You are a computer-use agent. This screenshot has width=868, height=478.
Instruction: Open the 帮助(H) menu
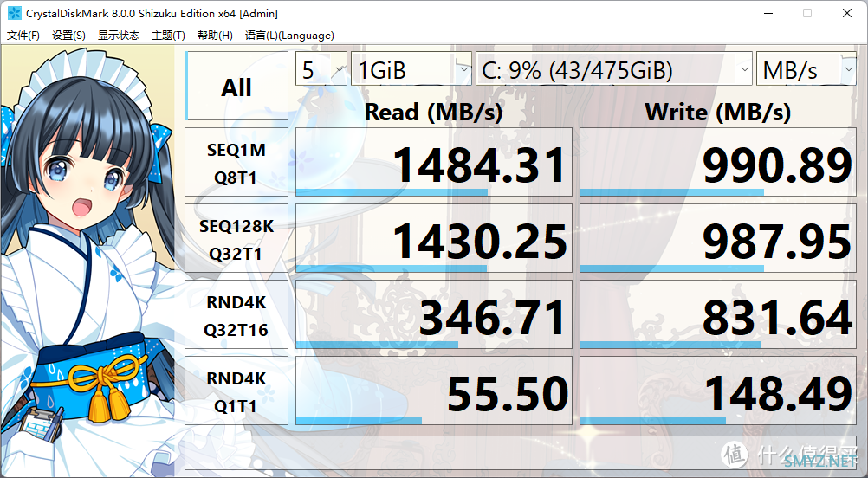[215, 36]
